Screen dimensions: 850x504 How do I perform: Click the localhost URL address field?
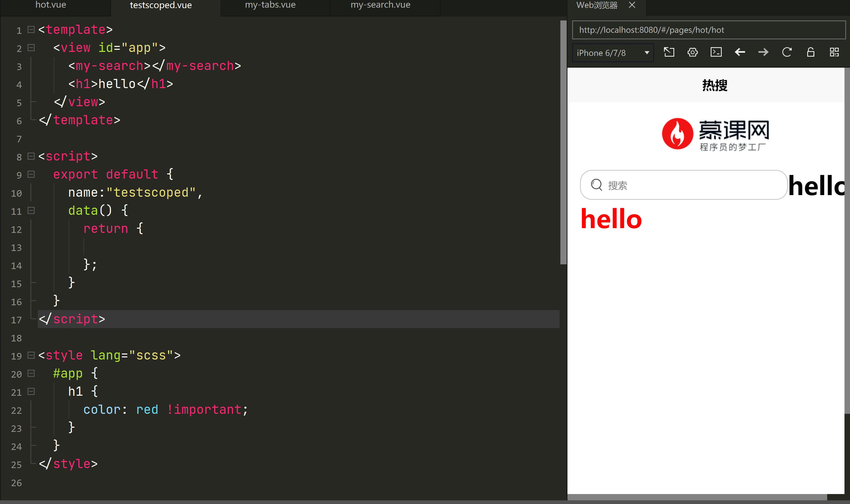tap(709, 30)
